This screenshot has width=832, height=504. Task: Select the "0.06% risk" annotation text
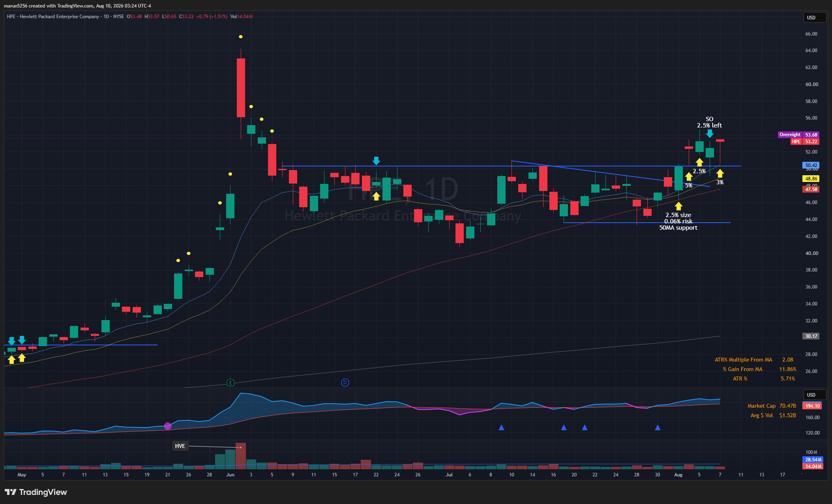(678, 221)
